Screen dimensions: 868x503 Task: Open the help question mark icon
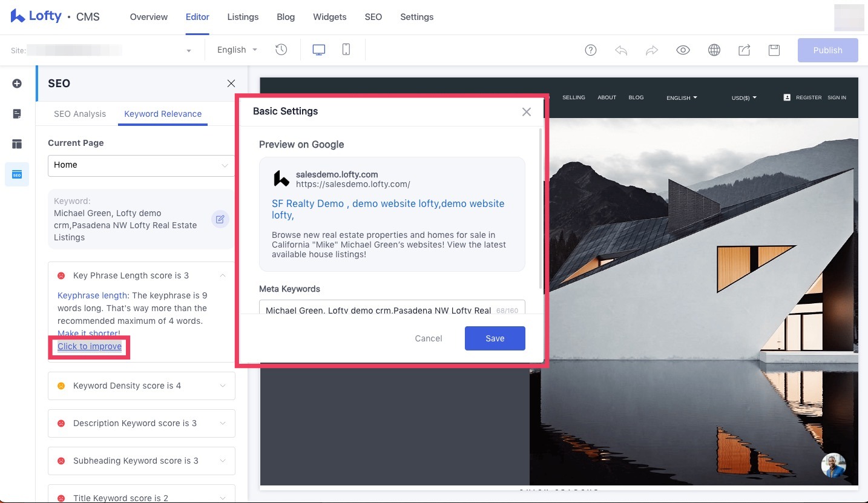click(591, 50)
